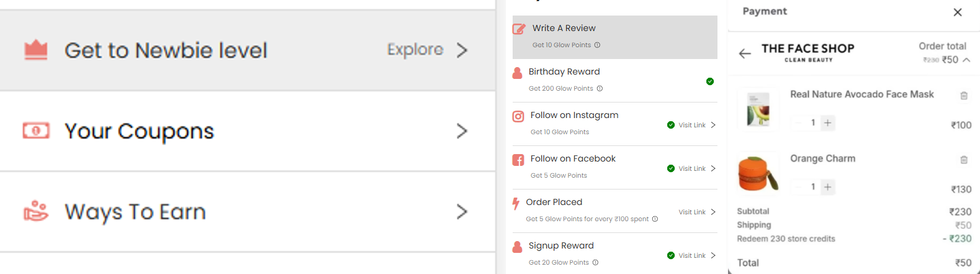Click green checkmark on Birthday Reward

(x=710, y=81)
